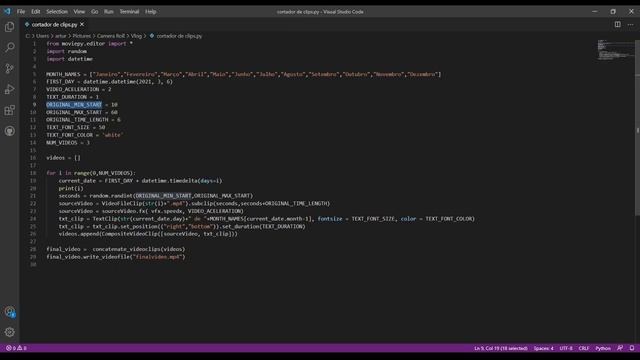Image resolution: width=640 pixels, height=360 pixels.
Task: Click TextClip call on line 24
Action: (105, 219)
